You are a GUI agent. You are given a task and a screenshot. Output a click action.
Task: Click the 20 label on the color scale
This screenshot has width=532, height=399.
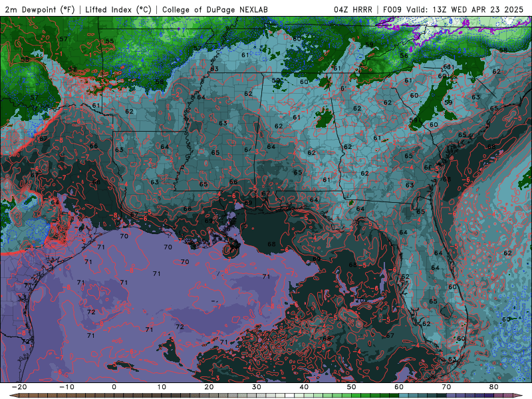(x=209, y=387)
